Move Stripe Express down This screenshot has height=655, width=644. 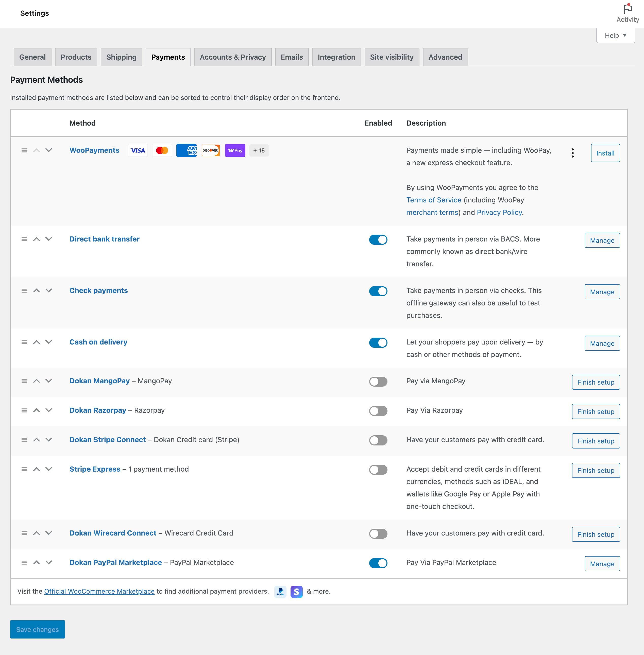49,469
